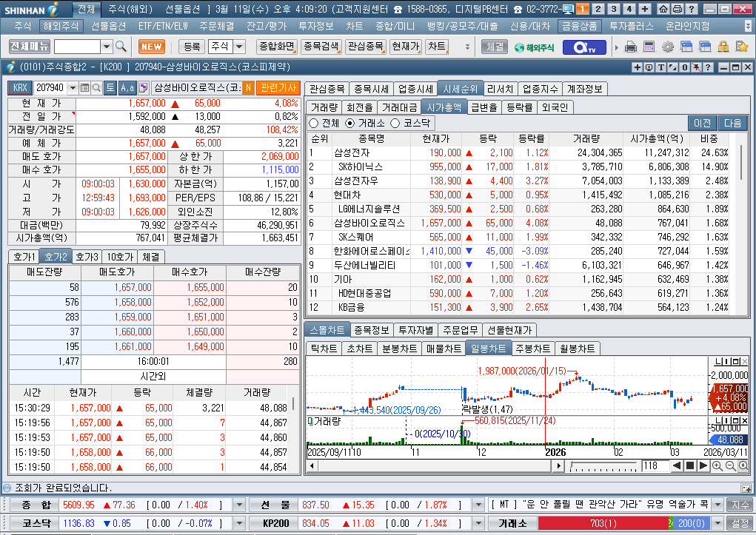The height and width of the screenshot is (535, 756).
Task: Switch to virtual screen 3
Action: click(x=613, y=9)
